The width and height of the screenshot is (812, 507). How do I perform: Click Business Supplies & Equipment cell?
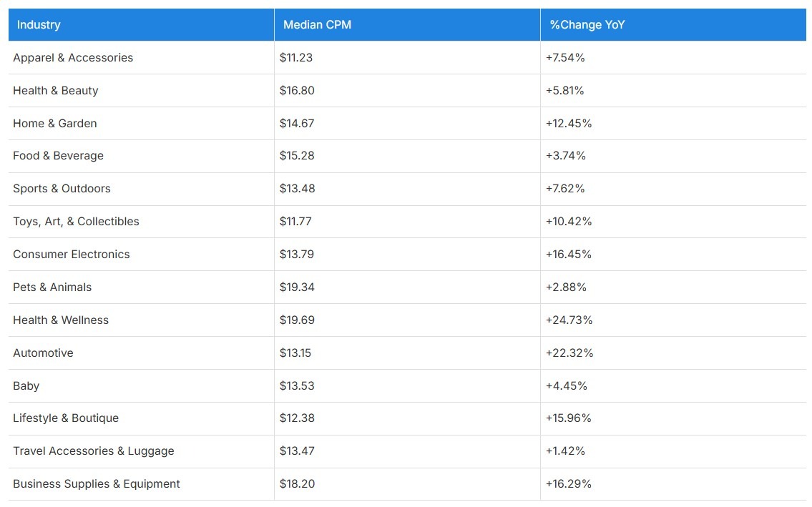click(x=97, y=484)
